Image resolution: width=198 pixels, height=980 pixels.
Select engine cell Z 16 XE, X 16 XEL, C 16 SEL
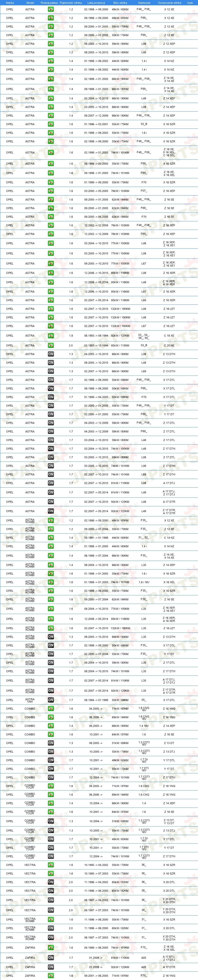(169, 153)
